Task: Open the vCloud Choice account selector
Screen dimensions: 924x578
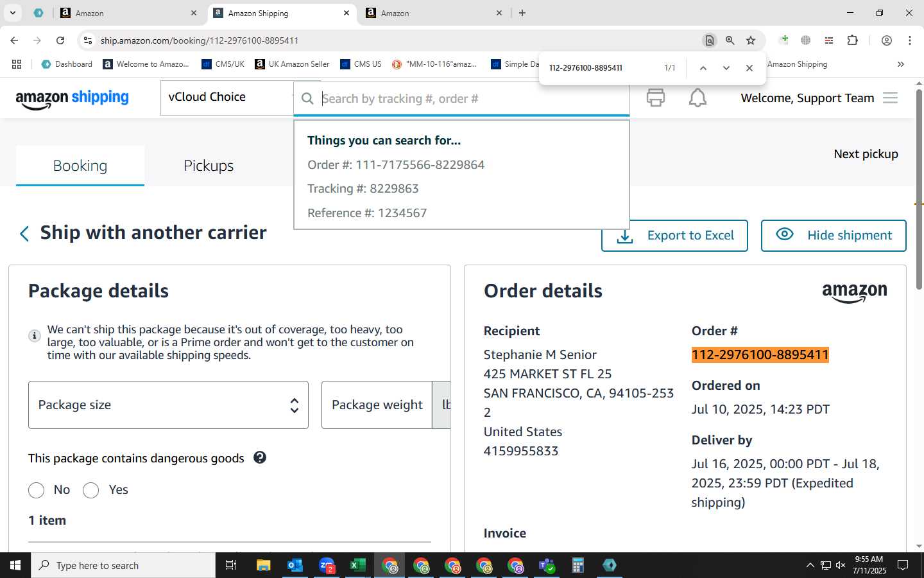Action: (x=227, y=97)
